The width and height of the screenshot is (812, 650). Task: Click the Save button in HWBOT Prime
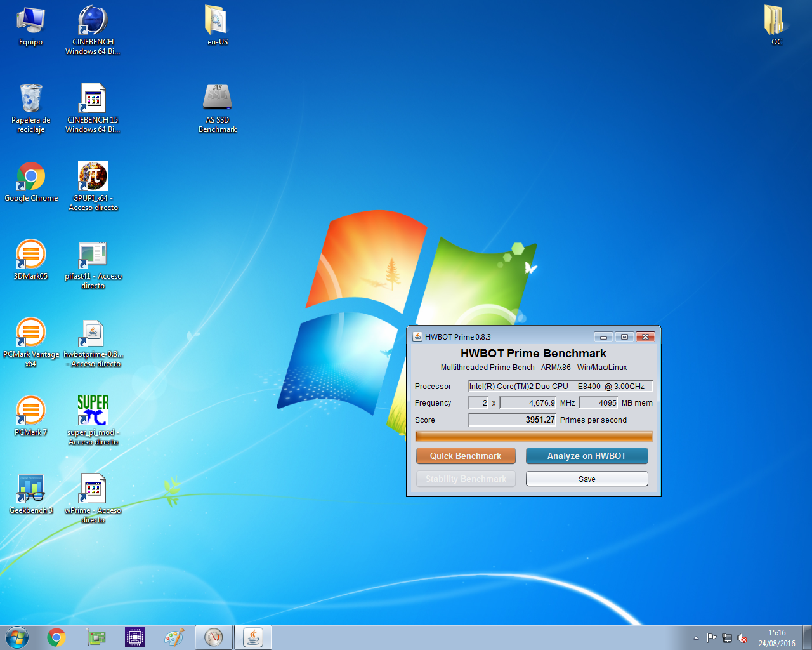(587, 479)
